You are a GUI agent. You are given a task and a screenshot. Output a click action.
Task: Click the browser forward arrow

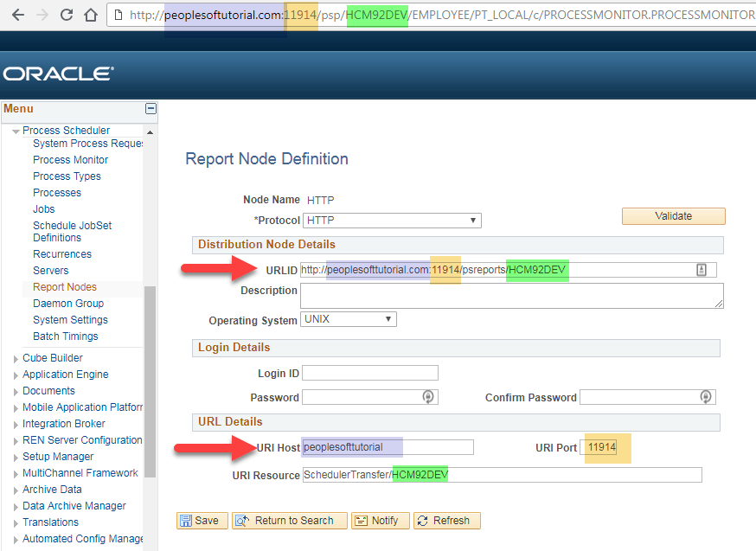point(42,15)
